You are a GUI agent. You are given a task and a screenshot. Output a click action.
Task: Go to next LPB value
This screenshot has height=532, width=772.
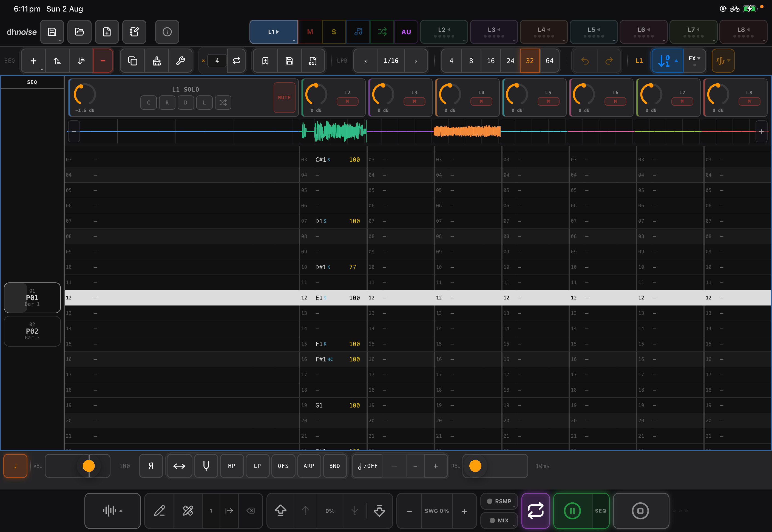click(x=416, y=61)
